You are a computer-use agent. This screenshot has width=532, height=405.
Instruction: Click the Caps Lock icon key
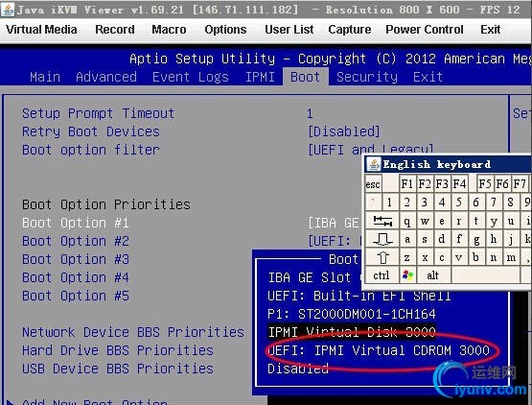click(382, 239)
